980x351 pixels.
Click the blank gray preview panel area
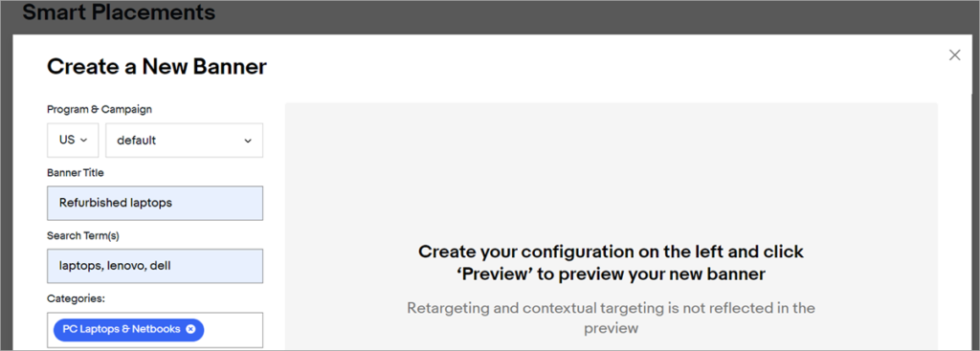point(612,168)
